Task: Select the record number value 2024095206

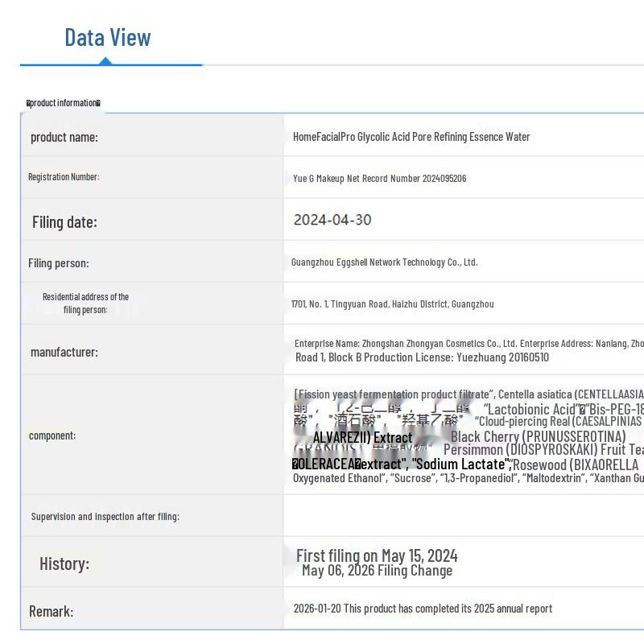Action: coord(444,178)
